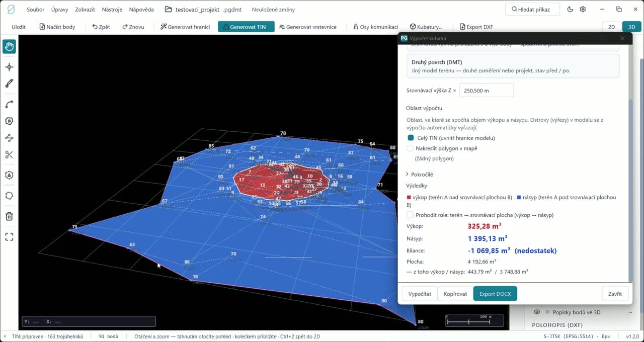Open the Nápověda menu
This screenshot has width=644, height=342.
141,10
